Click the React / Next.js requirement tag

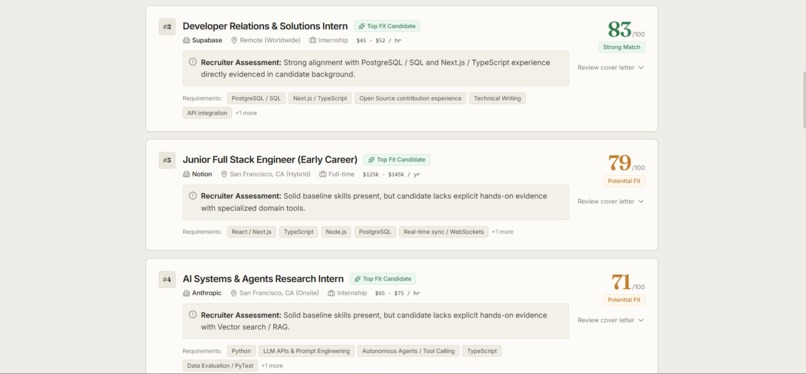[x=251, y=232]
